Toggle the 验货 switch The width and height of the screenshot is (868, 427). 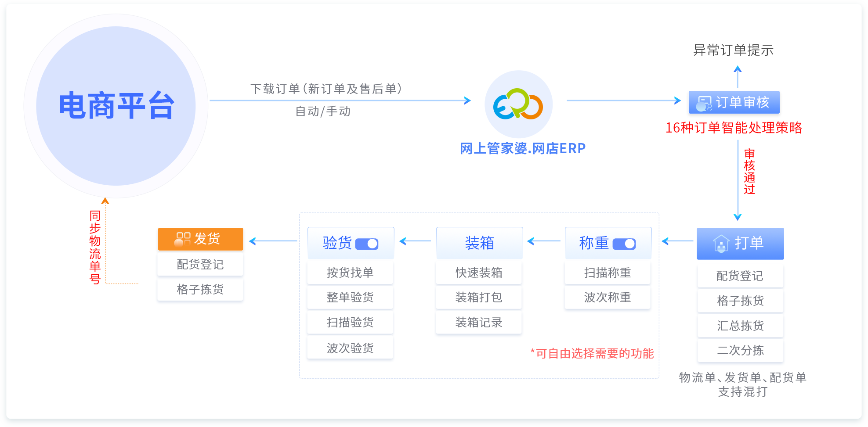(367, 244)
